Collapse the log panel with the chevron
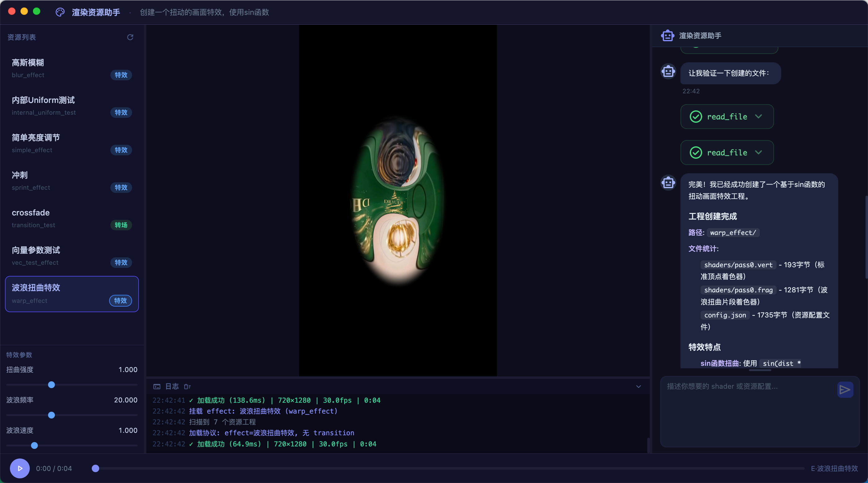This screenshot has height=483, width=868. [x=638, y=387]
